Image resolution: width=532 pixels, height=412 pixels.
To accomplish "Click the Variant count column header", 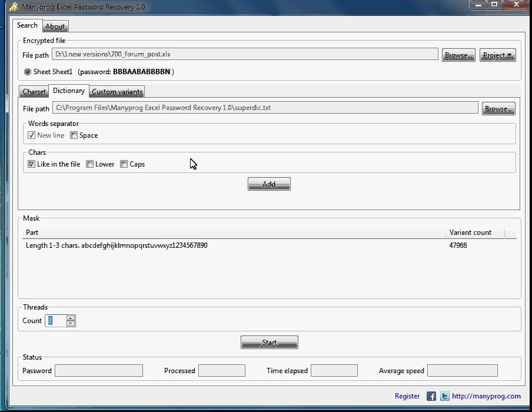I will pyautogui.click(x=475, y=232).
